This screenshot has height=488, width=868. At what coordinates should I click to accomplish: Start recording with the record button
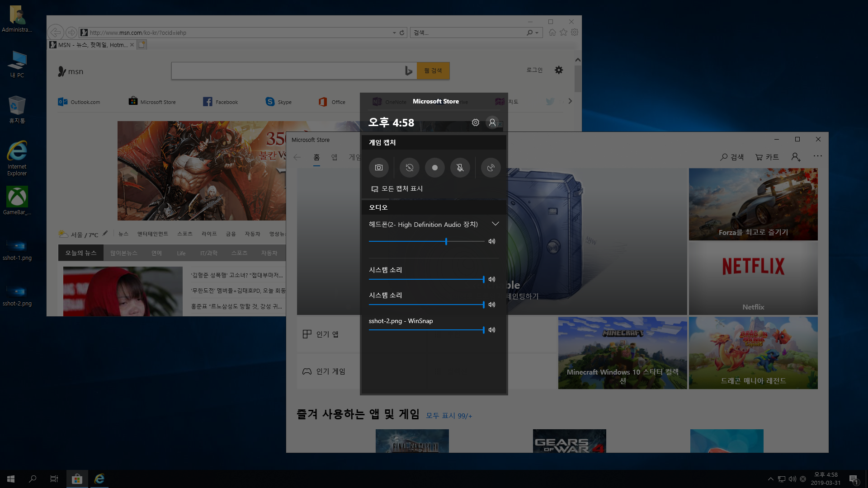435,168
